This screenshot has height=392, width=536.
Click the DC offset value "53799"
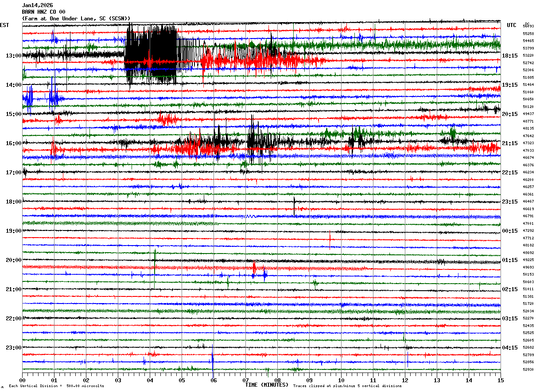(x=528, y=48)
